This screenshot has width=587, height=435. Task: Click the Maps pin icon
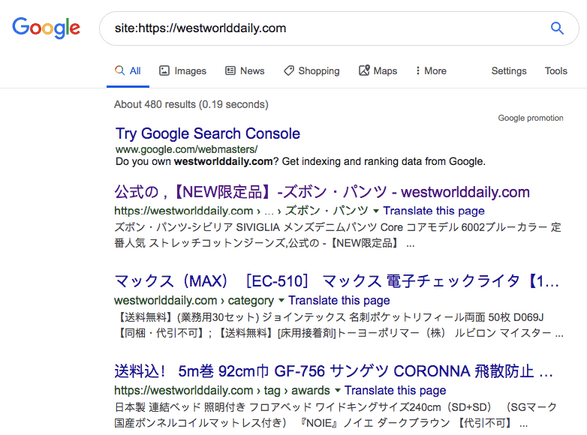(364, 70)
